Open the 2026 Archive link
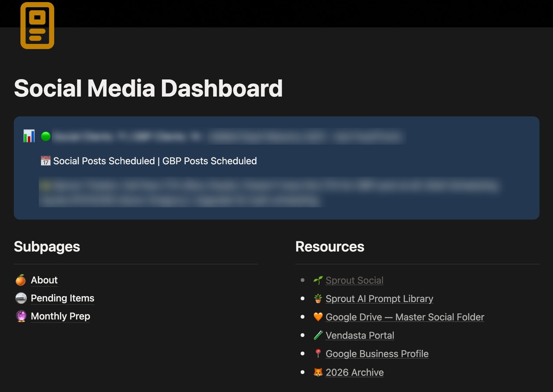Viewport: 553px width, 392px height. (355, 372)
